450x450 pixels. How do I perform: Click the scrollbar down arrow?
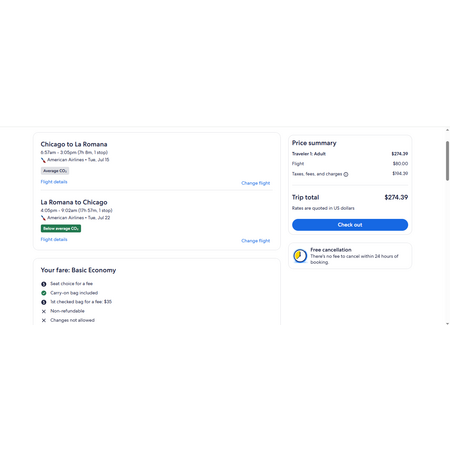pyautogui.click(x=447, y=324)
